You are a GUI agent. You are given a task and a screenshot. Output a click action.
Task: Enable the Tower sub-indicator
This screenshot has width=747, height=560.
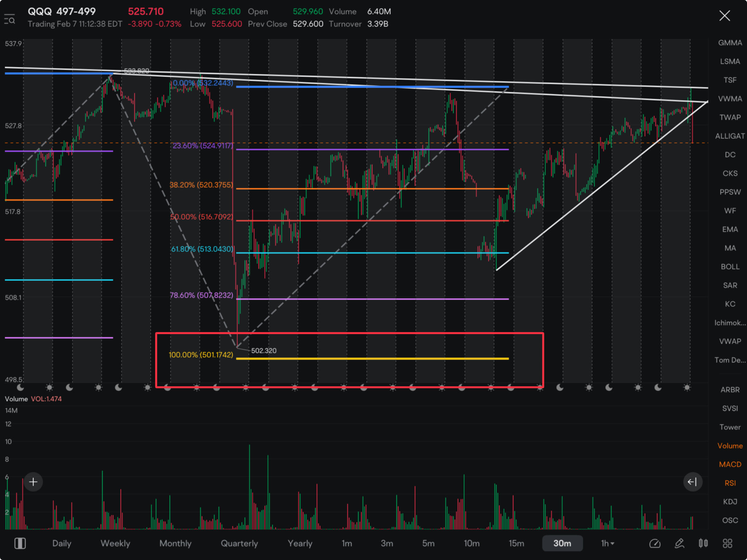730,427
